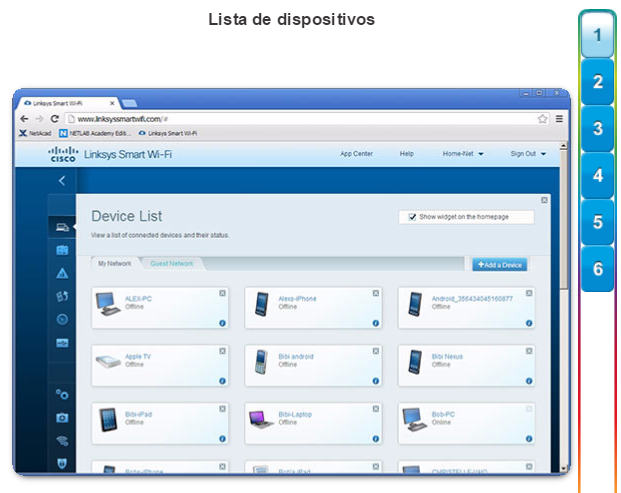Show info for ALEX-PC
621x493 pixels.
(222, 323)
